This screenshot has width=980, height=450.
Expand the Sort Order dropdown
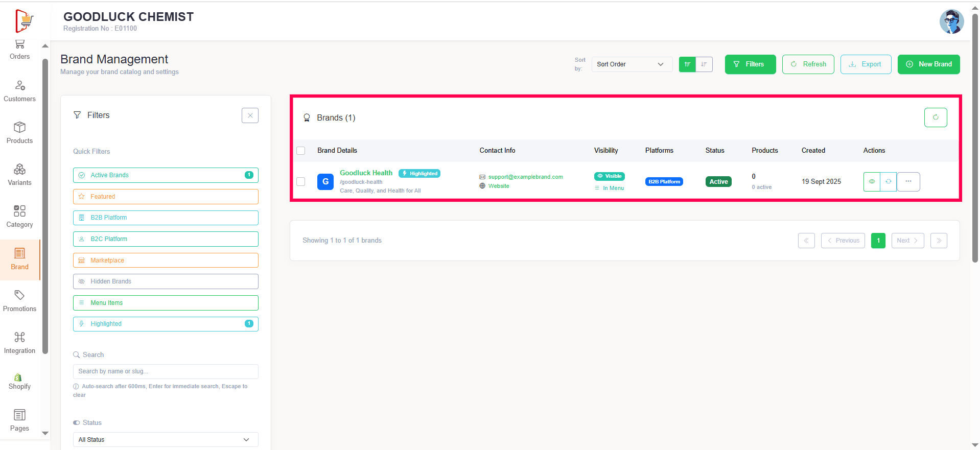coord(632,64)
